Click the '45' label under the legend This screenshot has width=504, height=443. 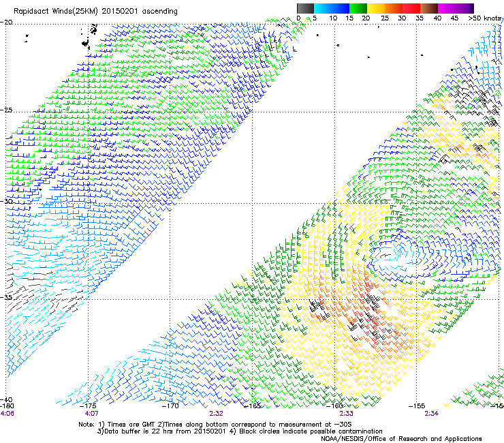point(454,18)
